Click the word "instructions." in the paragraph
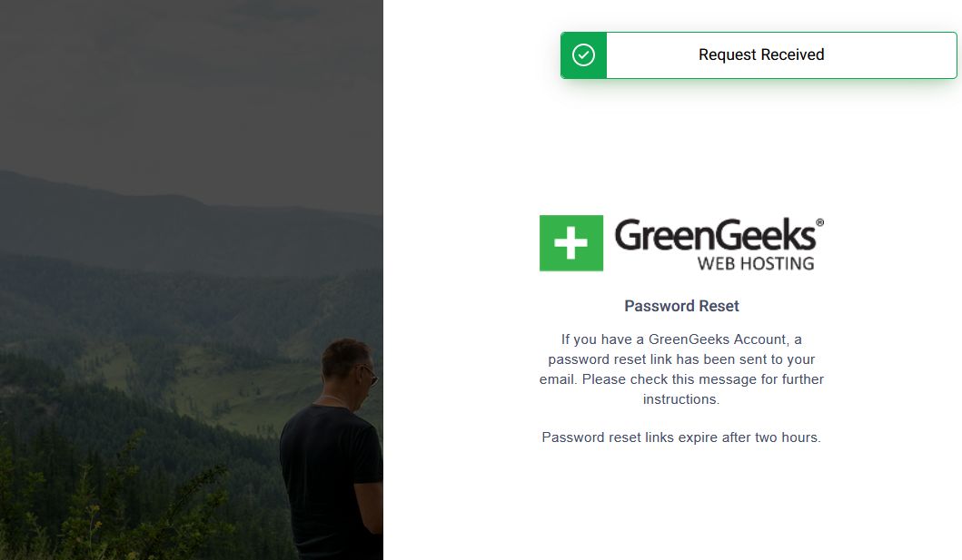This screenshot has width=962, height=560. (x=681, y=399)
